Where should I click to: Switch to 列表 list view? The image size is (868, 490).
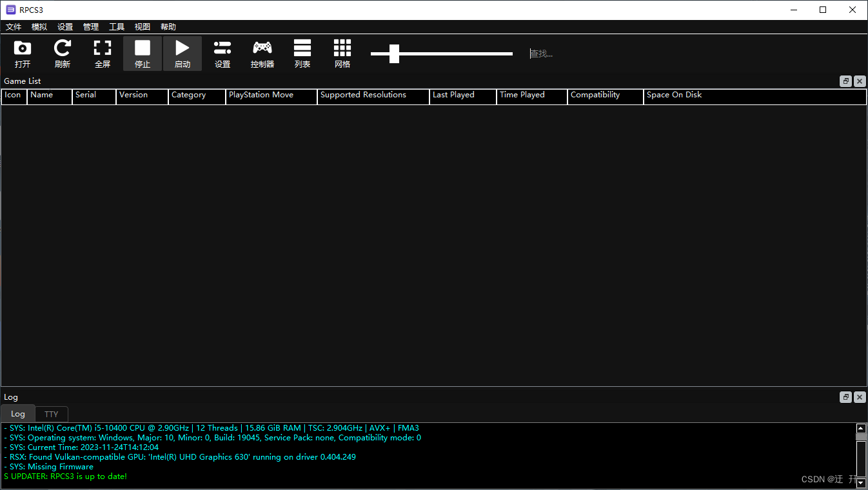point(302,54)
